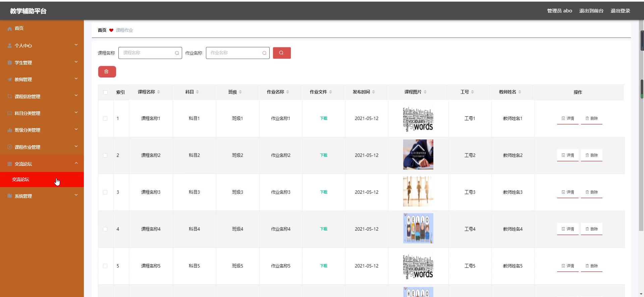Viewport: 644px width, 297px height.
Task: Sort table by 发布时间 column arrows
Action: click(373, 92)
